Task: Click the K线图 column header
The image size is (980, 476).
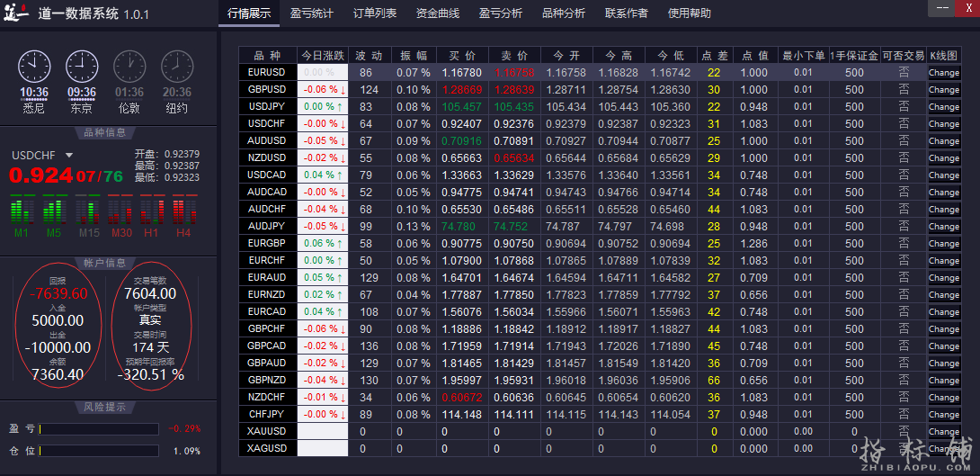Action: (x=944, y=55)
